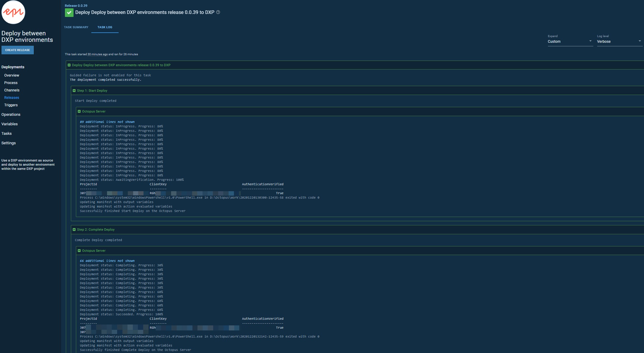Screen dimensions: 644x353
Task: Click the green success checkmark icon
Action: coord(69,12)
